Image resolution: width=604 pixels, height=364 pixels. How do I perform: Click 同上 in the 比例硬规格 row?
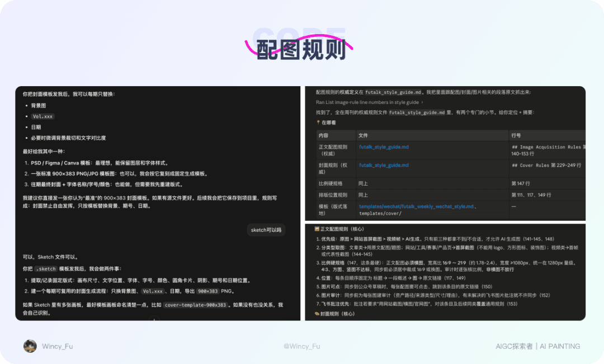tap(364, 183)
